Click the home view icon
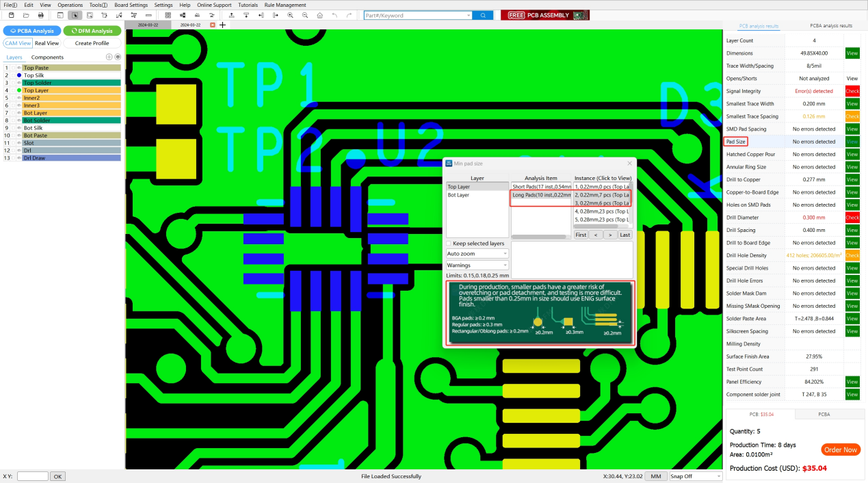This screenshot has height=483, width=868. pyautogui.click(x=319, y=15)
